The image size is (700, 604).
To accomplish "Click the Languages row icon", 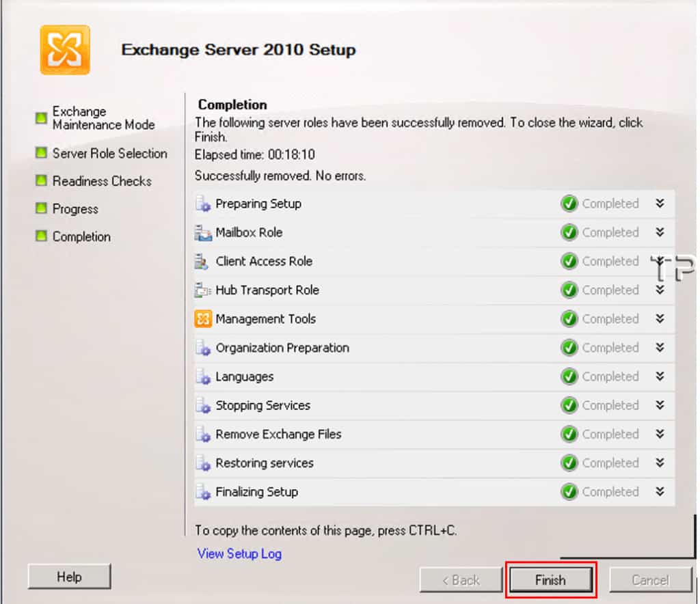I will click(202, 377).
